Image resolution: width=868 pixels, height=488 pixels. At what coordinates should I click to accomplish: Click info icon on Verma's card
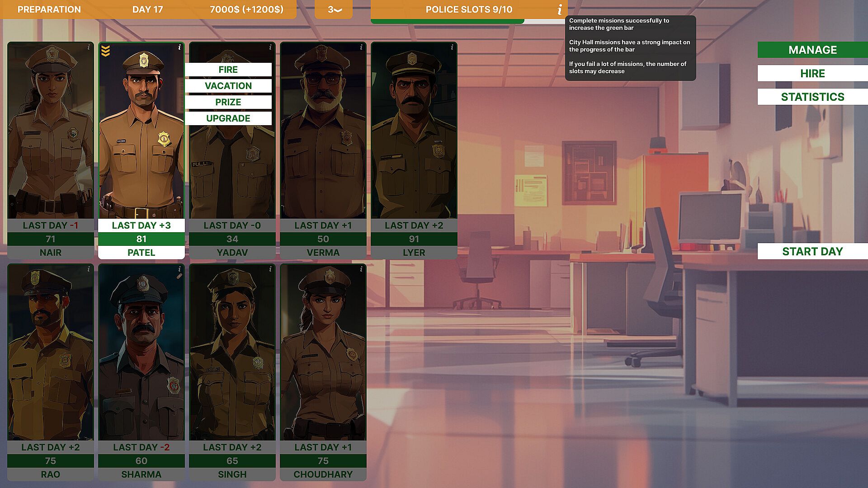coord(361,47)
